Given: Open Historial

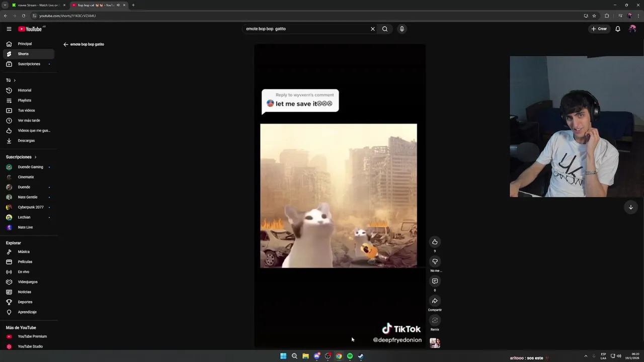Looking at the screenshot, I should 29,90.
